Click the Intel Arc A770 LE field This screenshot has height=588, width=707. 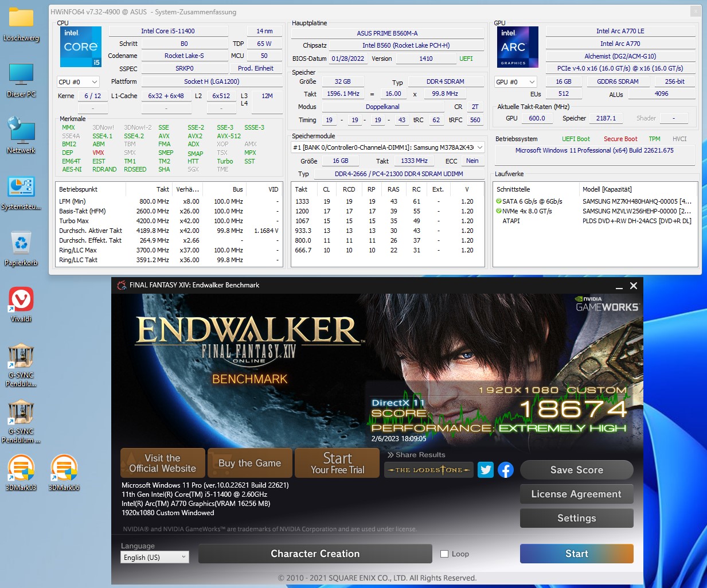coord(620,31)
